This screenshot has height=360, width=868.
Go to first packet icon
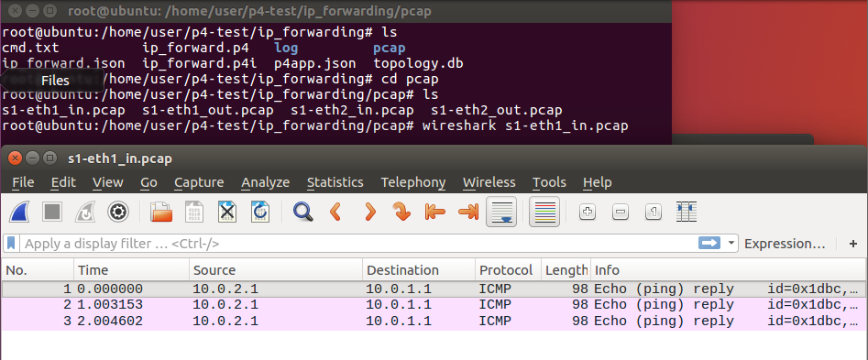pos(435,212)
